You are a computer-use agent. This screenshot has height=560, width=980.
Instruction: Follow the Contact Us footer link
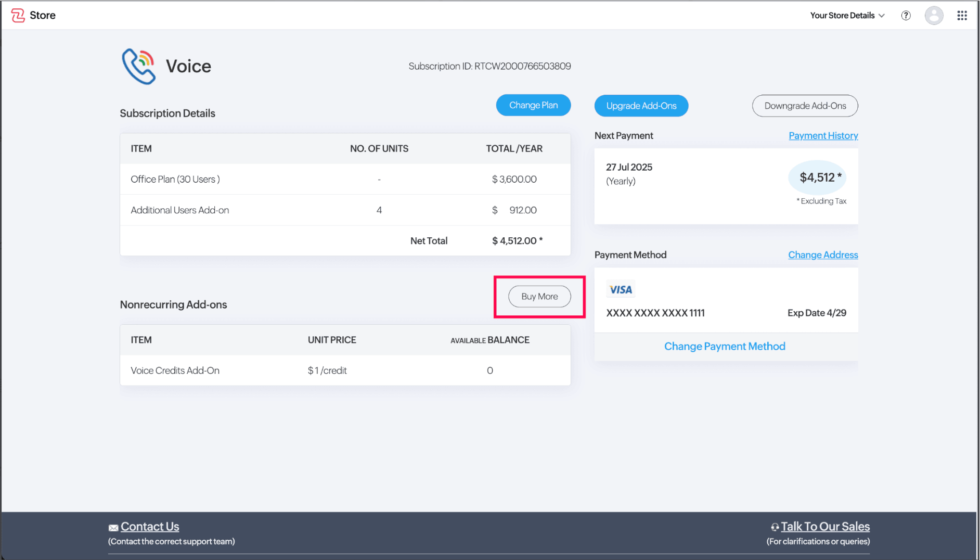point(150,527)
